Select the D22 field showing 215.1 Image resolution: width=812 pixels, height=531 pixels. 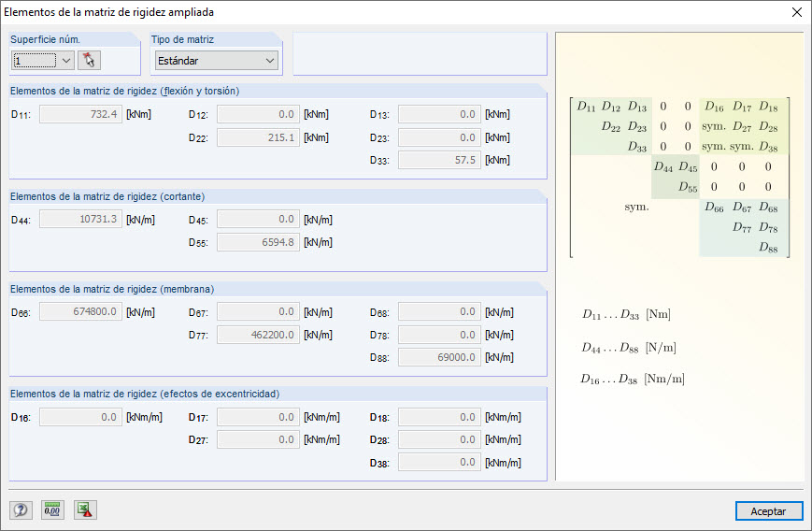[258, 137]
